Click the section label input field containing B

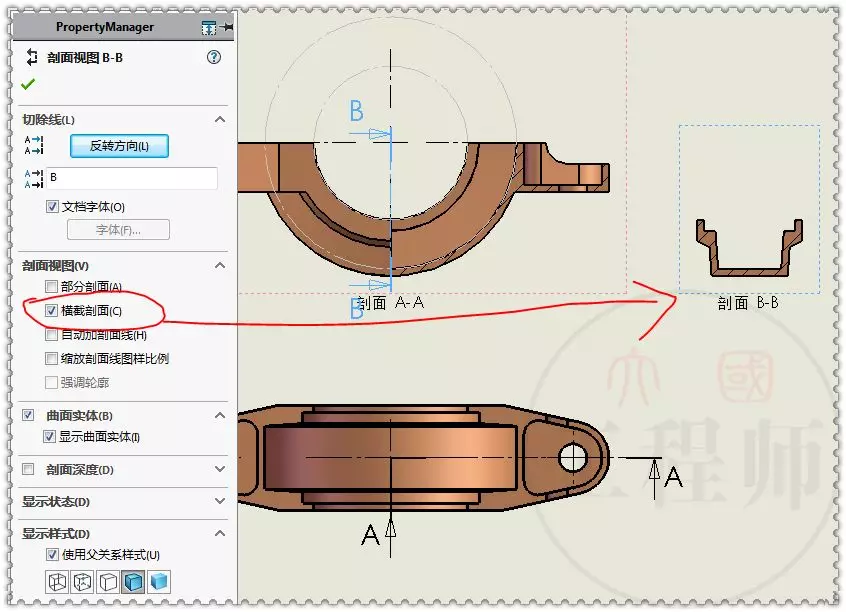click(132, 178)
